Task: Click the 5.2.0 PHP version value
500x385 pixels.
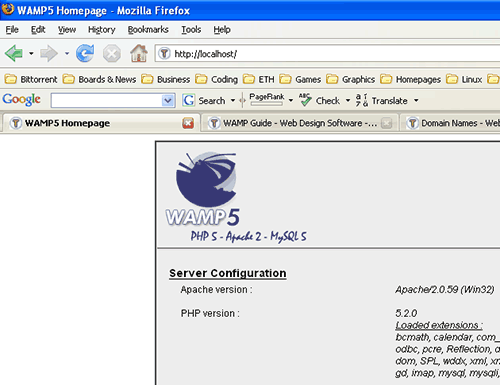Action: point(406,313)
